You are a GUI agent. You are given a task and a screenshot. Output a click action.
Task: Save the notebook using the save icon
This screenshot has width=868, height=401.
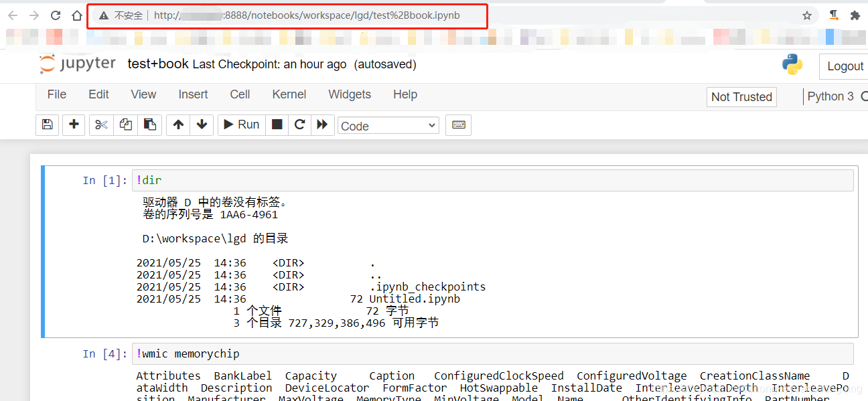47,125
